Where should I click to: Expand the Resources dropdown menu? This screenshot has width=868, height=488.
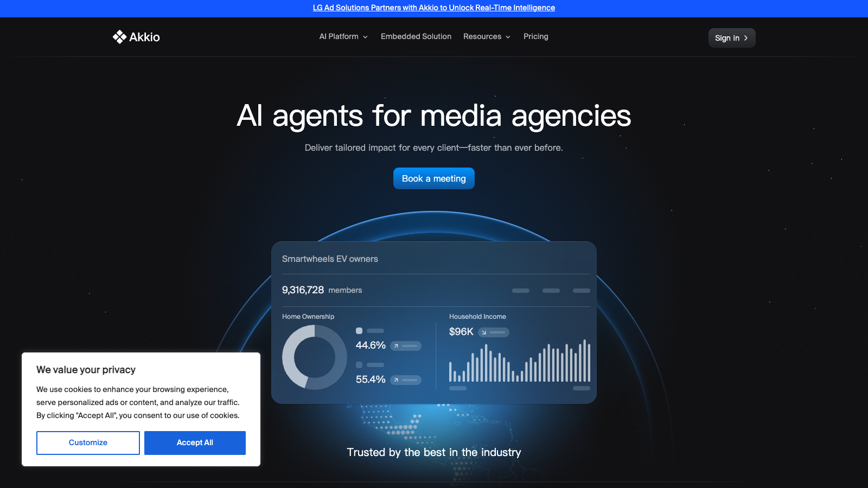487,36
